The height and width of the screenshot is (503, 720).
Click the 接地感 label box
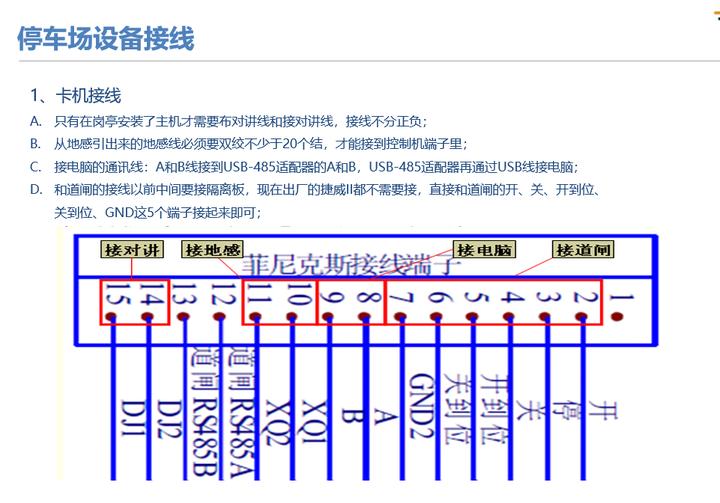pos(212,250)
